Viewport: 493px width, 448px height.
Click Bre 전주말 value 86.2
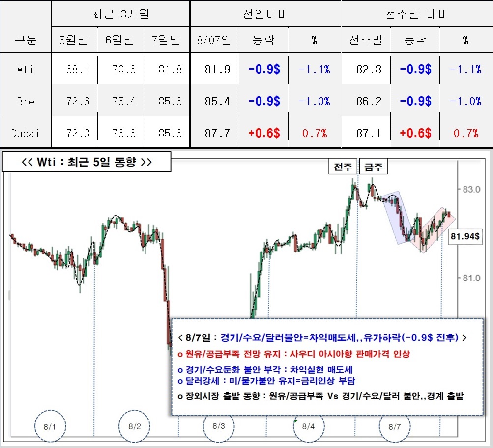369,101
